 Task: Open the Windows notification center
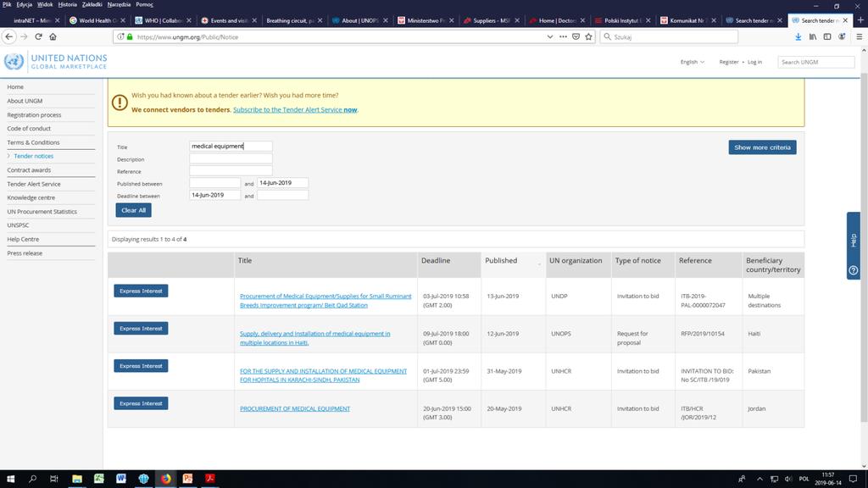(x=853, y=479)
